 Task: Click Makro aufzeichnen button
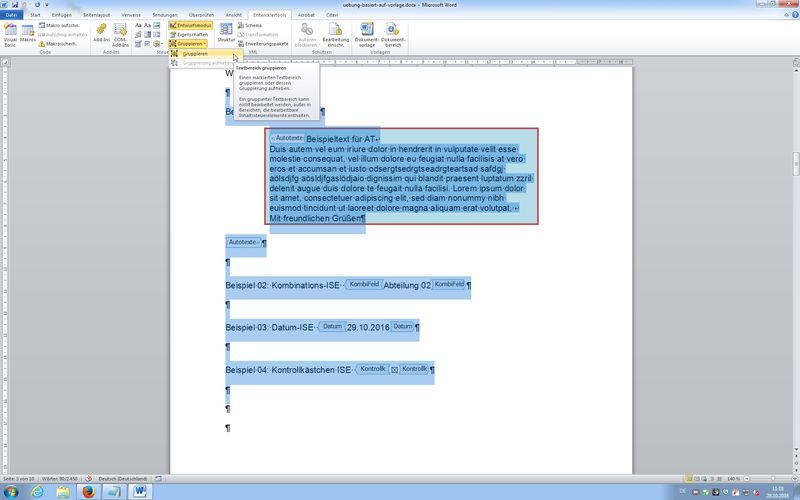[x=62, y=24]
